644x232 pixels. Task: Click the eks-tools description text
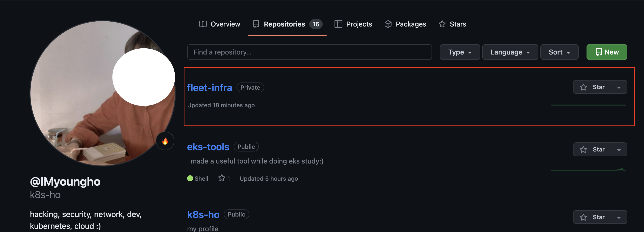pos(255,161)
